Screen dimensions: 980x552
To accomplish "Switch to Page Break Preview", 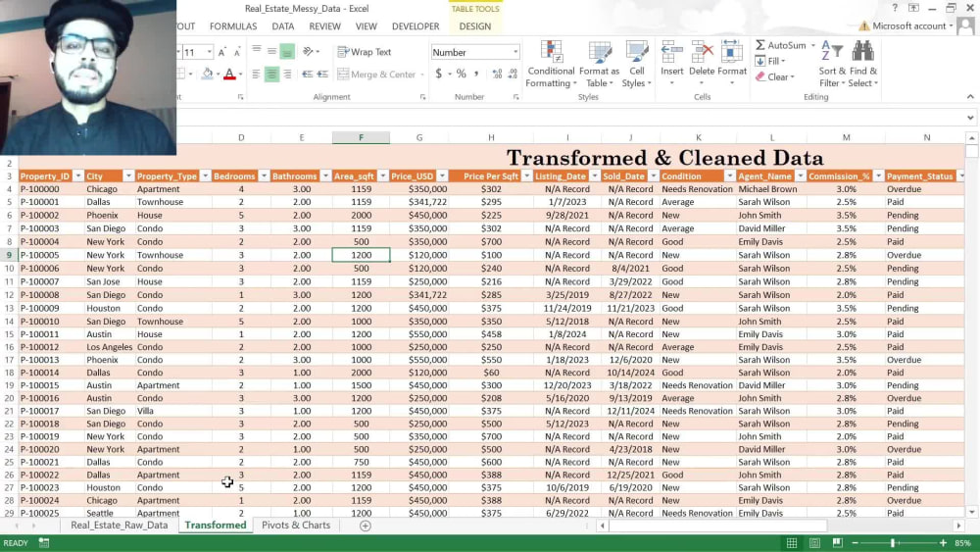I will point(838,543).
